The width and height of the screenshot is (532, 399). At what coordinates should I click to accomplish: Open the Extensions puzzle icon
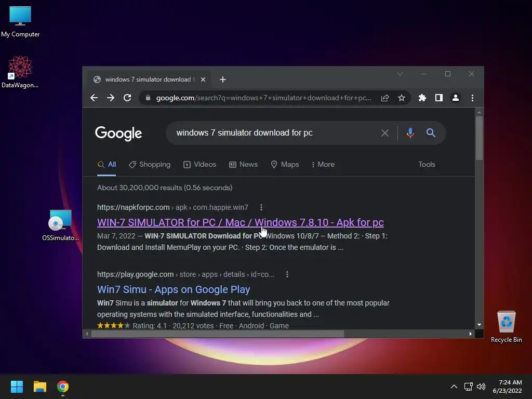point(422,98)
